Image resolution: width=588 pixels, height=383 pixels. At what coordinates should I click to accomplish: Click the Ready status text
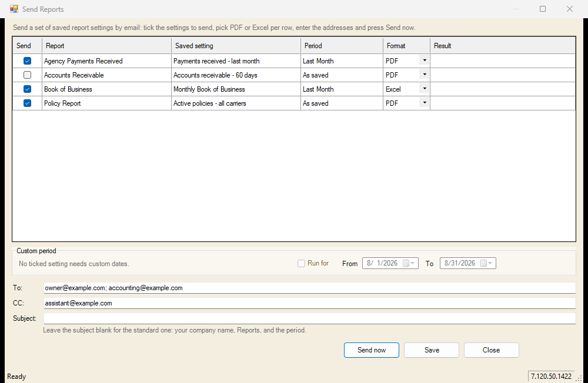16,377
